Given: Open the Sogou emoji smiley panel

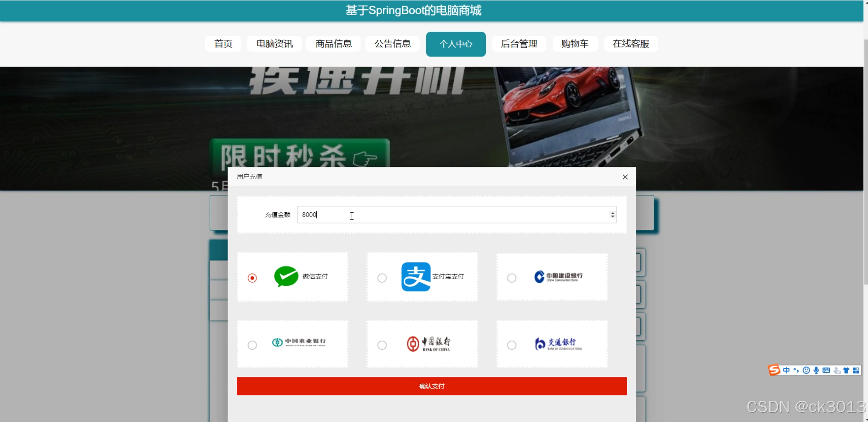Looking at the screenshot, I should [806, 370].
